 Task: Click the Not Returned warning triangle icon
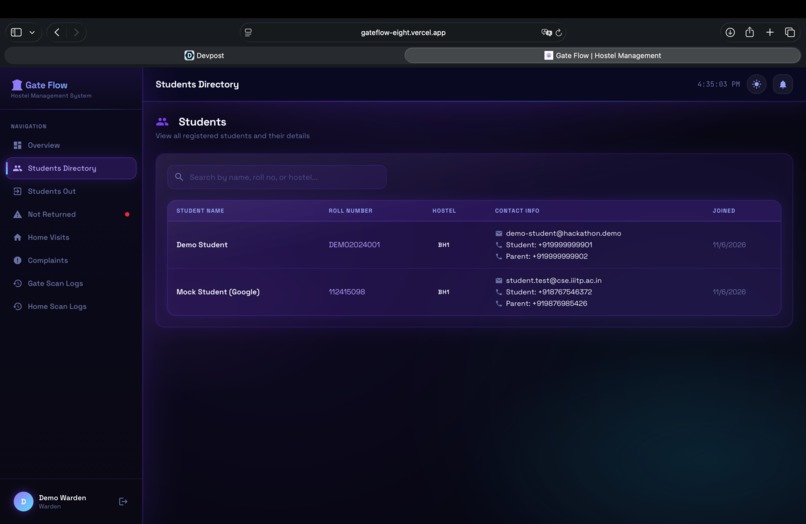(x=17, y=214)
